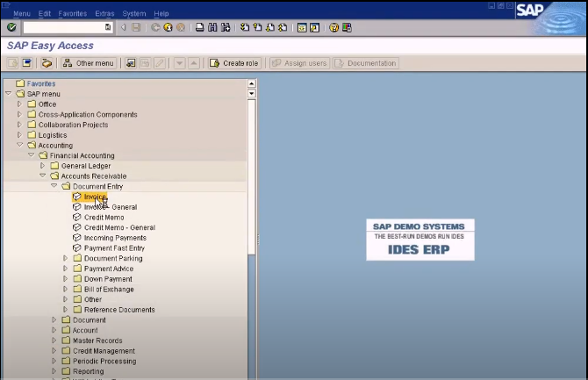The height and width of the screenshot is (380, 588).
Task: Select the Invoice - General transaction
Action: tap(111, 207)
